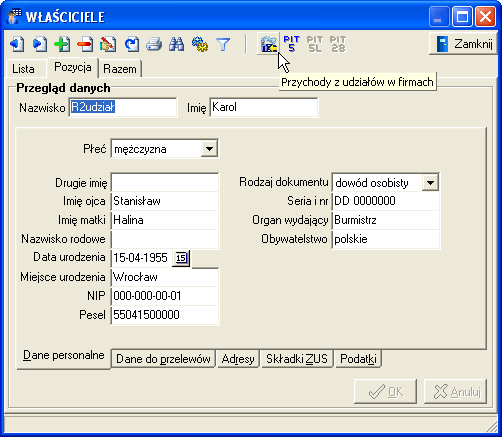Delete record using red minus icon
The height and width of the screenshot is (437, 502).
pos(85,44)
